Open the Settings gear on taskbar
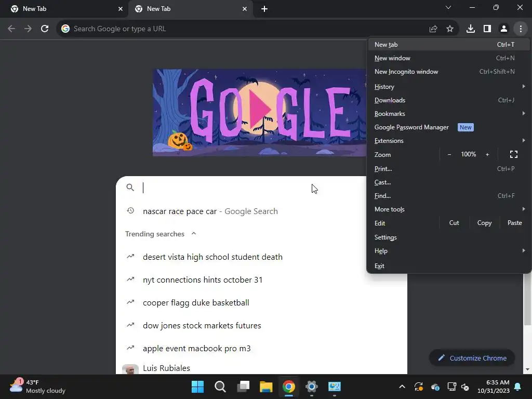This screenshot has width=532, height=399. [x=312, y=387]
